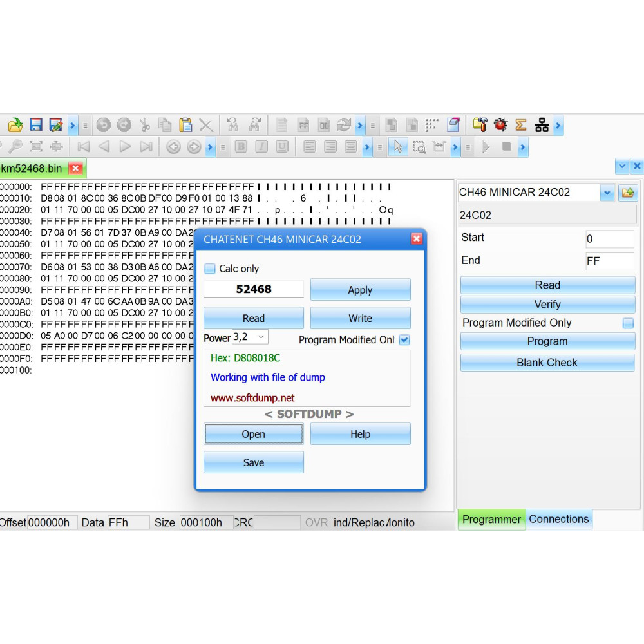The height and width of the screenshot is (644, 644).
Task: Expand the overflow chevron after the Stop icon
Action: [523, 147]
